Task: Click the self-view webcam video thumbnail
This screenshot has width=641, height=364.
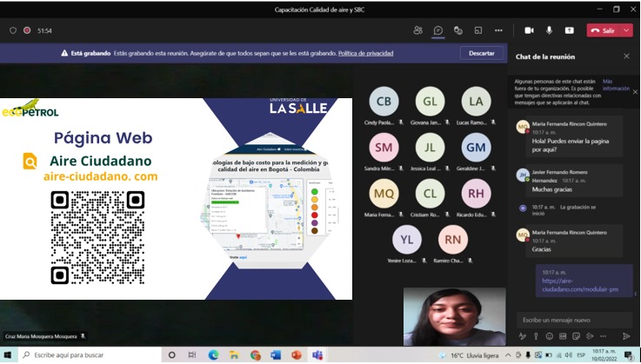Action: coord(454,316)
